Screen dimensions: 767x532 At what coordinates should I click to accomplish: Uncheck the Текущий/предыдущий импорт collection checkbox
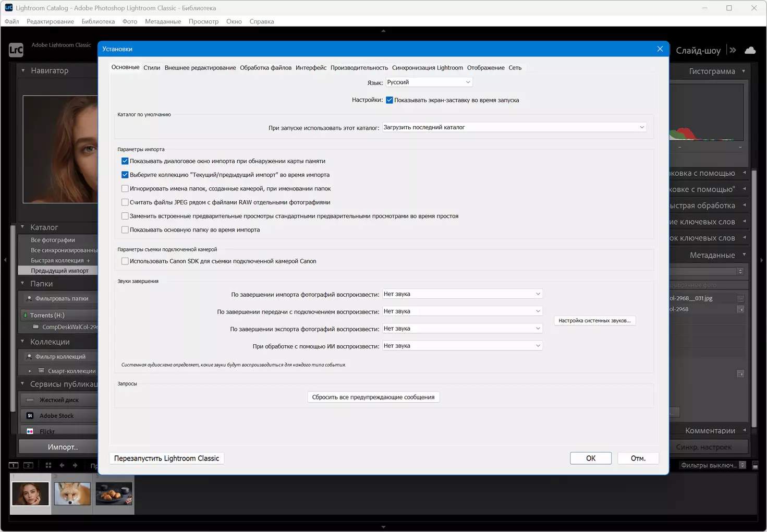125,175
